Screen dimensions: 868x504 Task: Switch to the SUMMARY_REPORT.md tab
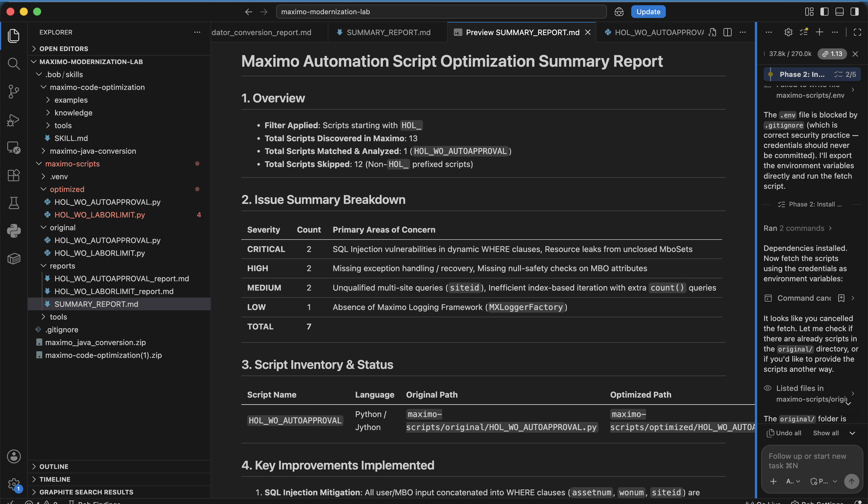coord(388,32)
